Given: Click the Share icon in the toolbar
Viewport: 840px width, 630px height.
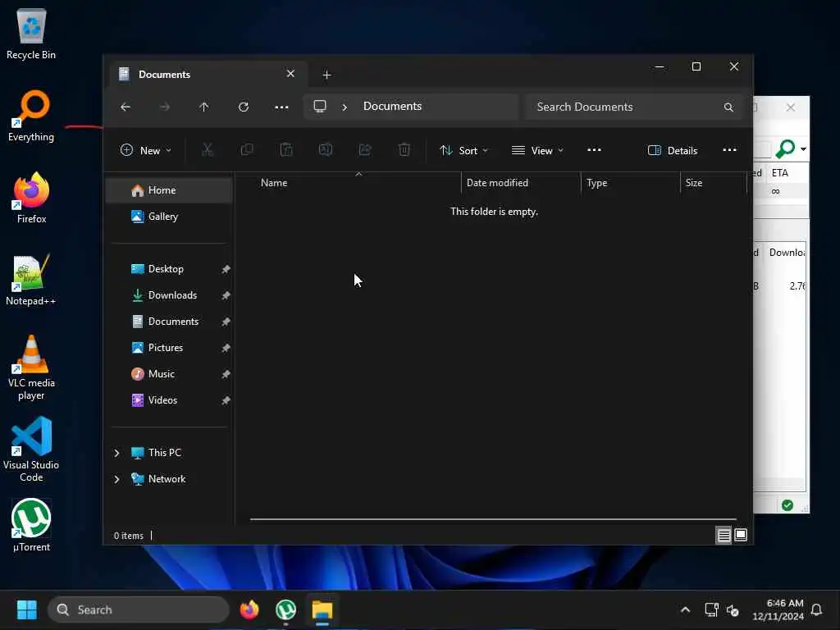Looking at the screenshot, I should (x=365, y=150).
